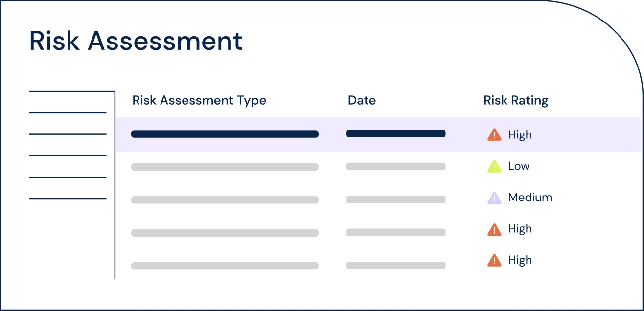Open the Low risk row's assessment type placeholder
644x311 pixels.
(225, 167)
